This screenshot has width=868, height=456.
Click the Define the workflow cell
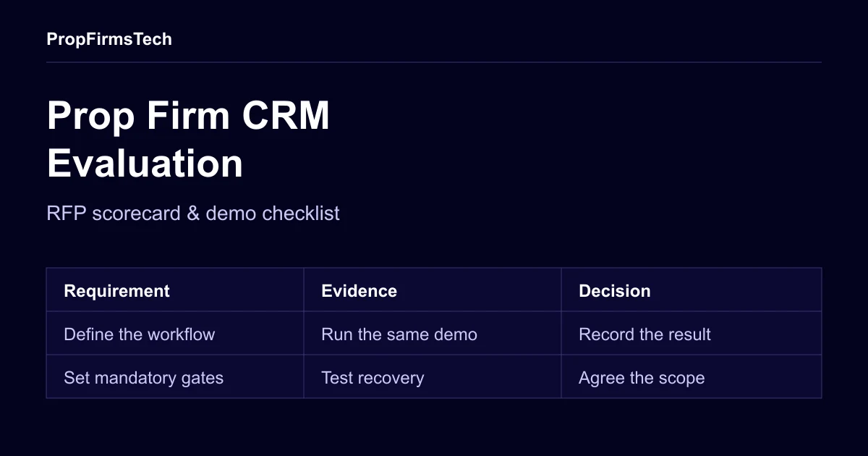pyautogui.click(x=175, y=334)
